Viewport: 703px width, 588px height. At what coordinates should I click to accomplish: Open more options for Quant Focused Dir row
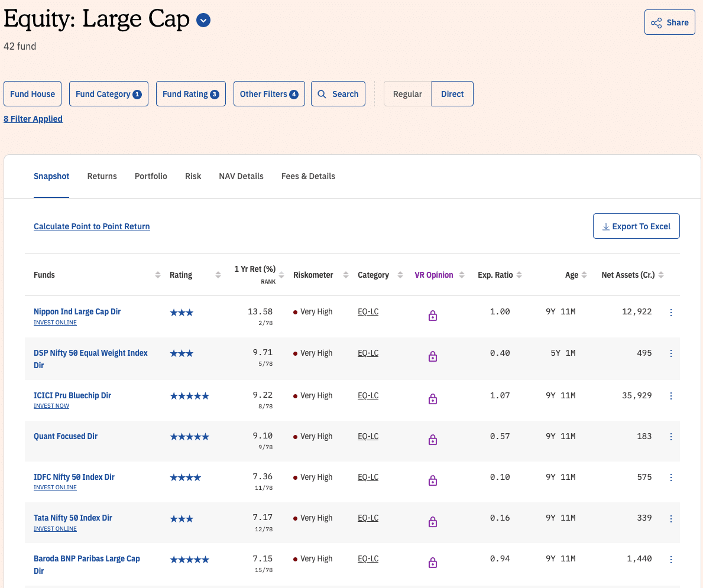[x=670, y=437]
